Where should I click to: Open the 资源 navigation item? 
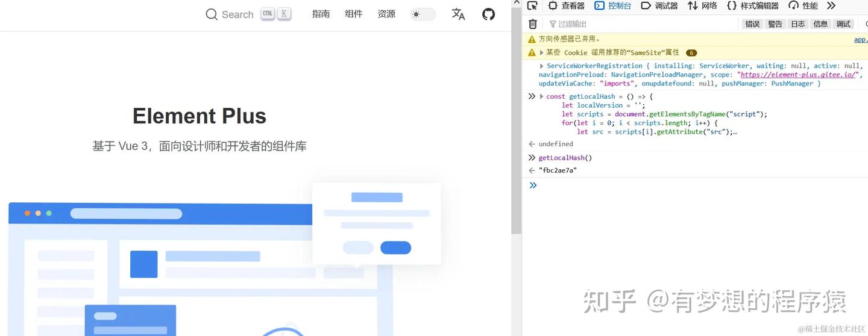pyautogui.click(x=386, y=14)
